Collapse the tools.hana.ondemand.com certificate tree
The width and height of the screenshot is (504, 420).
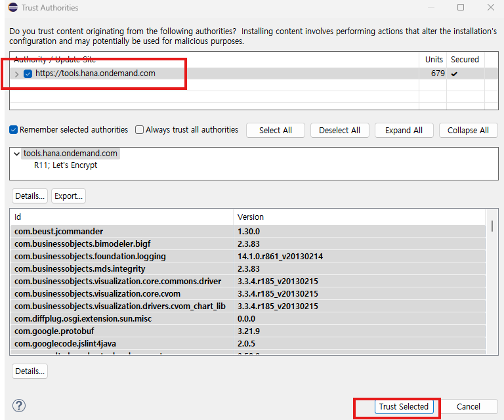click(16, 154)
